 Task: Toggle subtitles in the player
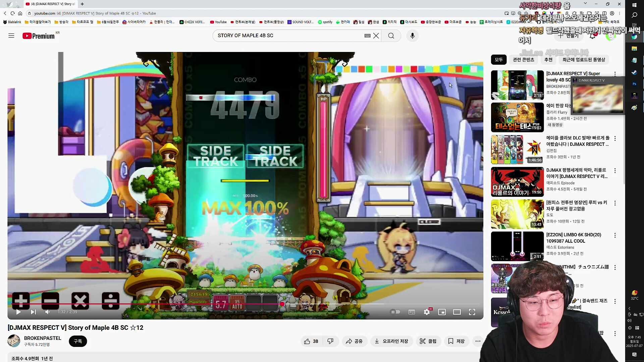click(x=412, y=312)
